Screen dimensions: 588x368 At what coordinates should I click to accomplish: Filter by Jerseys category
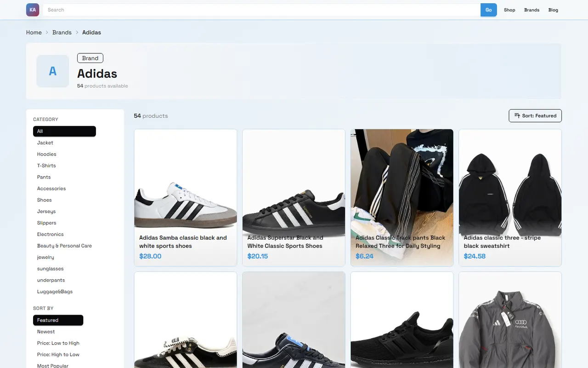(x=46, y=212)
